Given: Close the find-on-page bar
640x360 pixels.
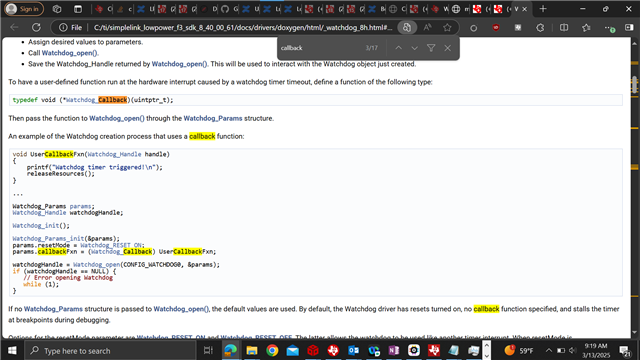Looking at the screenshot, I should [x=448, y=48].
